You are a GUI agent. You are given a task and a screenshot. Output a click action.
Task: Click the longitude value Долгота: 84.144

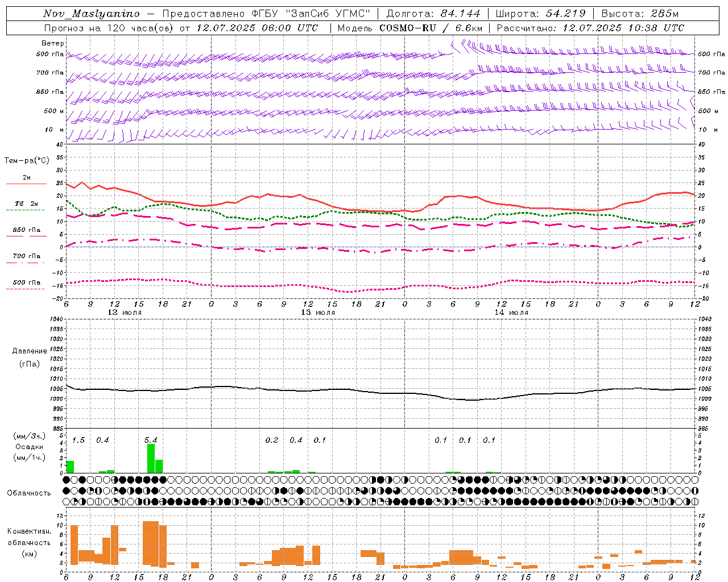(x=433, y=14)
